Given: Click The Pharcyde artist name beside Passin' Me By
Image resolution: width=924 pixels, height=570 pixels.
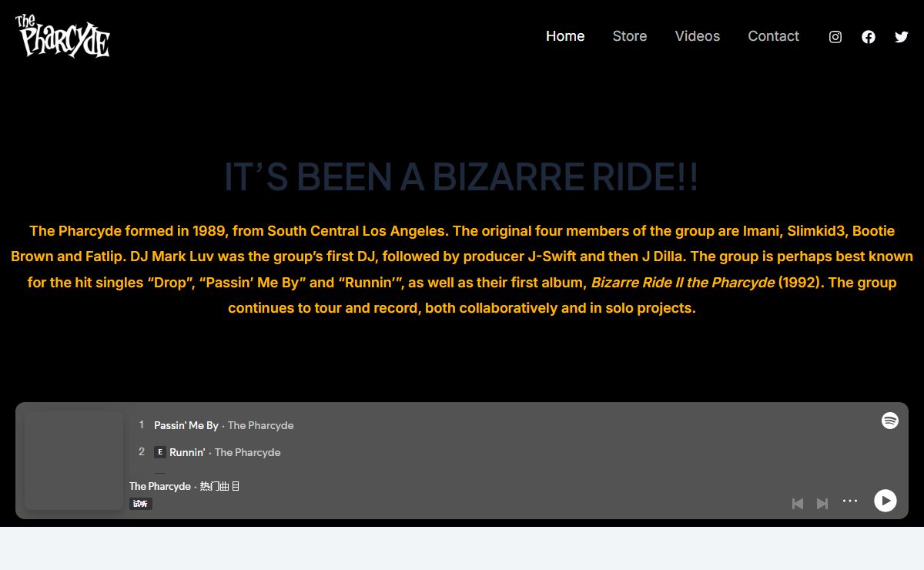Looking at the screenshot, I should click(x=261, y=425).
